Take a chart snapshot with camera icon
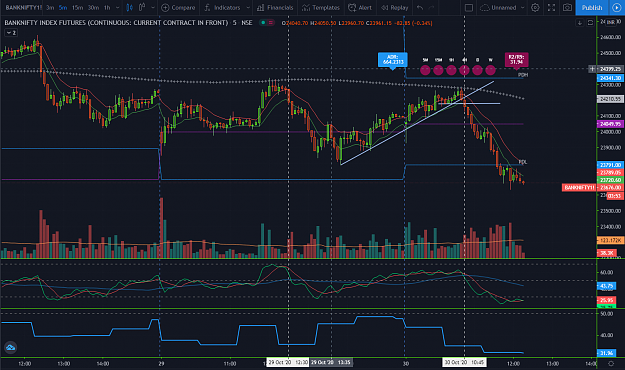Viewport: 625px width, 370px height. pos(567,8)
